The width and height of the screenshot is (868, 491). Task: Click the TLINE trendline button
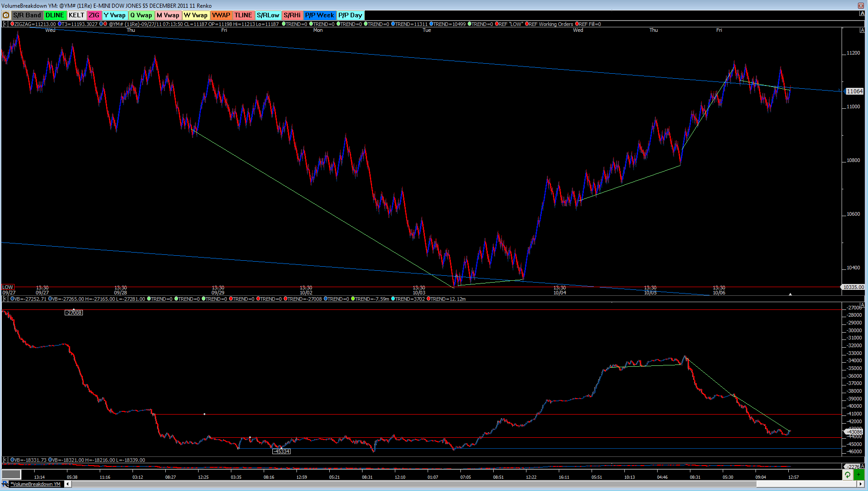point(244,15)
